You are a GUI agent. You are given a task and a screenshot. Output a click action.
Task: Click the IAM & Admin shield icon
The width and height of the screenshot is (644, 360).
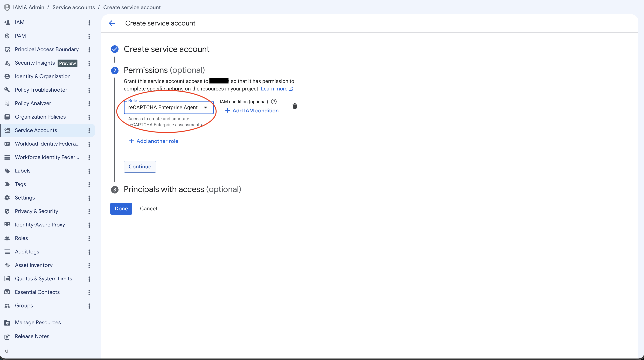pyautogui.click(x=7, y=7)
